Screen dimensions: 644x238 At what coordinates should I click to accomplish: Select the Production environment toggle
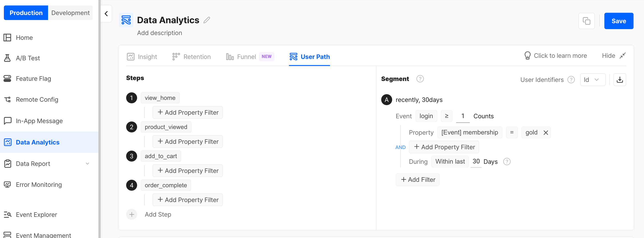tap(26, 13)
